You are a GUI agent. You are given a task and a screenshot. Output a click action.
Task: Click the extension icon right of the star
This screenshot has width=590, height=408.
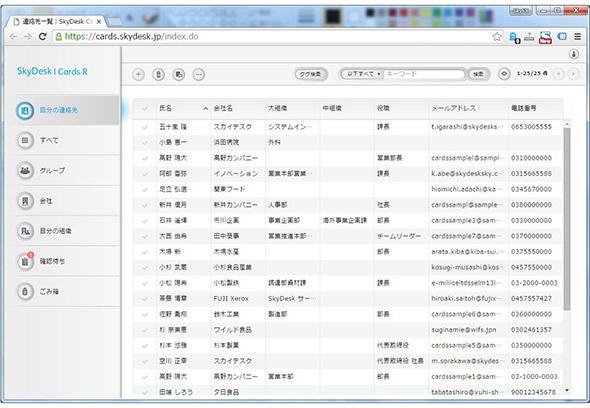[514, 37]
